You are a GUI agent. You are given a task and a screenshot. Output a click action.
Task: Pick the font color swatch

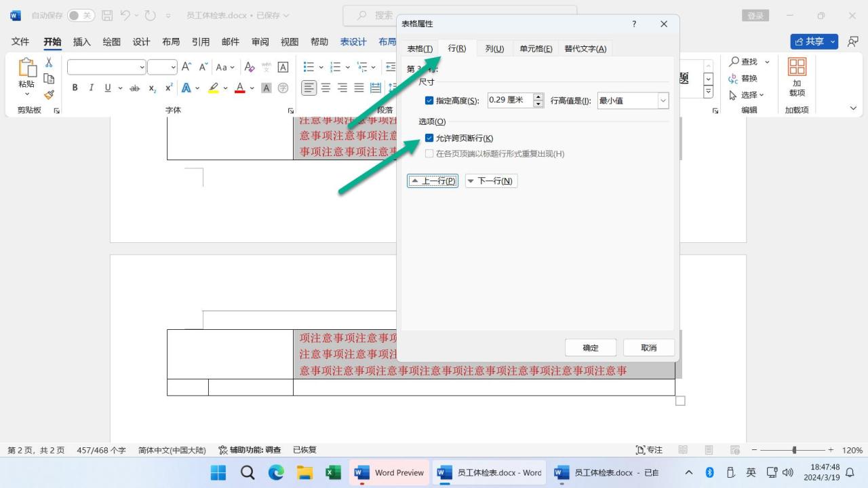click(240, 88)
